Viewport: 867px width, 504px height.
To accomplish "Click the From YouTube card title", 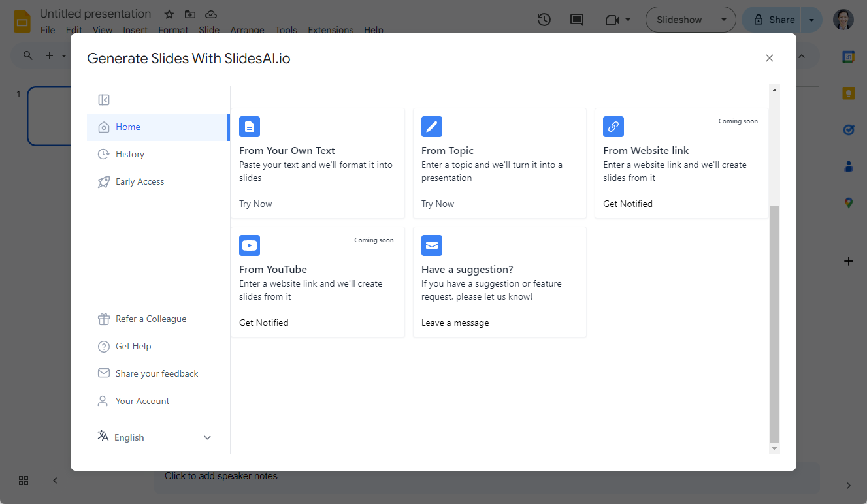I will point(273,270).
